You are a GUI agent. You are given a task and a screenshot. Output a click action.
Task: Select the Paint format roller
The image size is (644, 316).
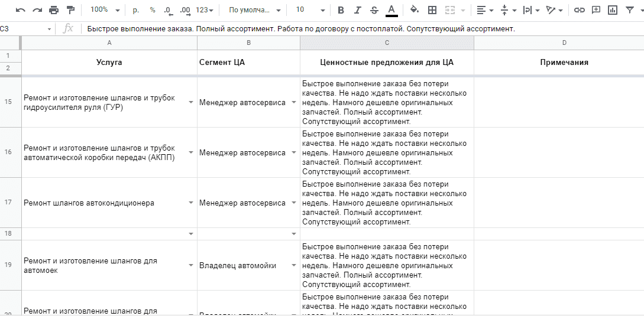tap(71, 10)
